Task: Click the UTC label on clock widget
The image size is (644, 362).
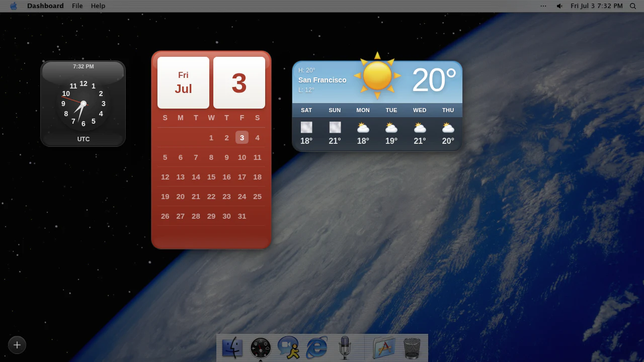Action: click(x=84, y=139)
